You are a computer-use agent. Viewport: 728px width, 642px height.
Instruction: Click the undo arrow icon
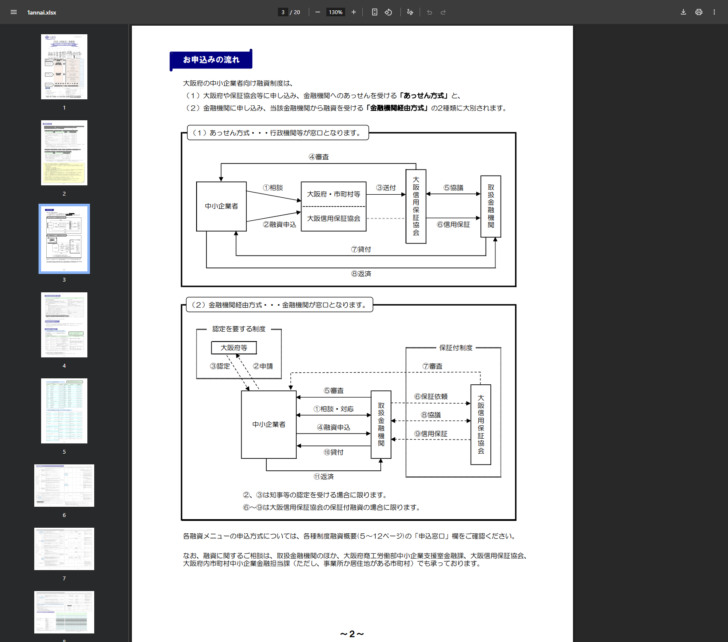[429, 12]
